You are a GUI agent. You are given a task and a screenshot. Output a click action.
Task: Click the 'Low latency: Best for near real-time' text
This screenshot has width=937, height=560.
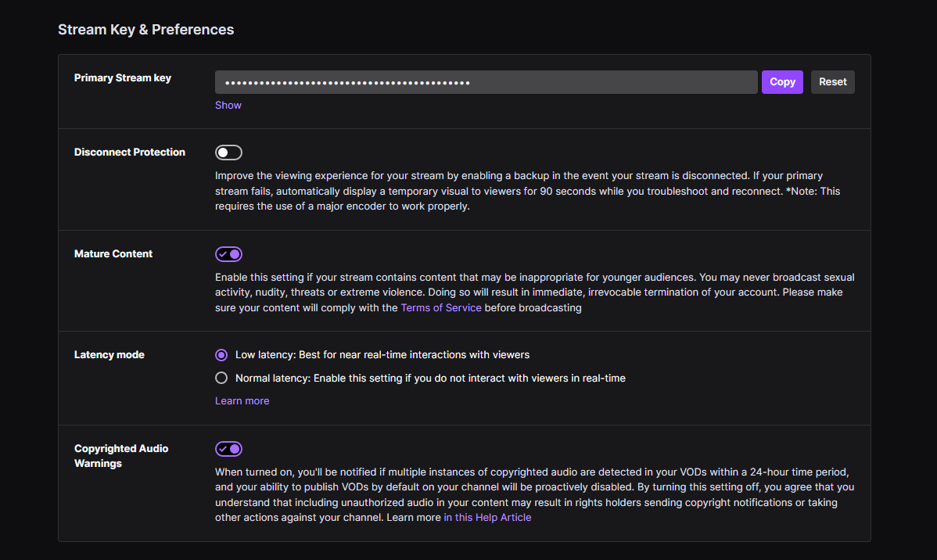[382, 355]
